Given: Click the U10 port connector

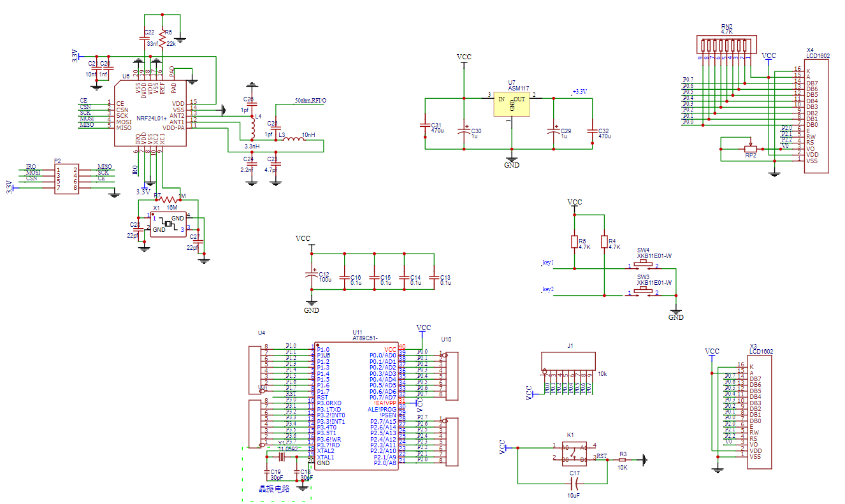Looking at the screenshot, I should coord(451,376).
